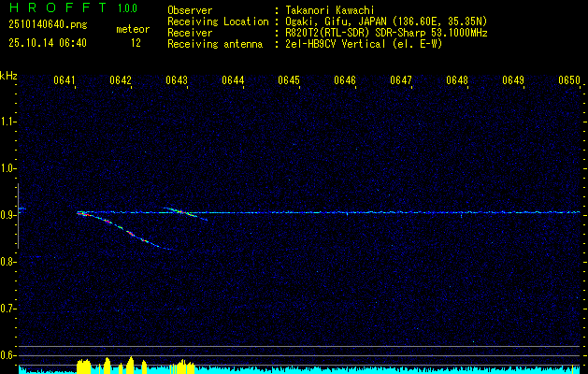Select the 0647 time marker

pos(401,80)
